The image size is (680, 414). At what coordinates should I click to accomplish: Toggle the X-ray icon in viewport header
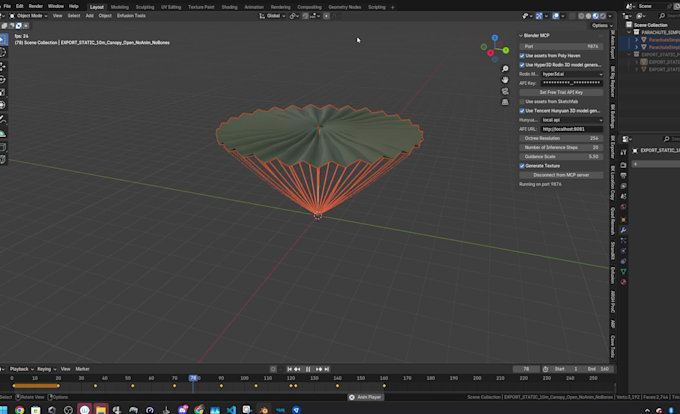pos(572,16)
